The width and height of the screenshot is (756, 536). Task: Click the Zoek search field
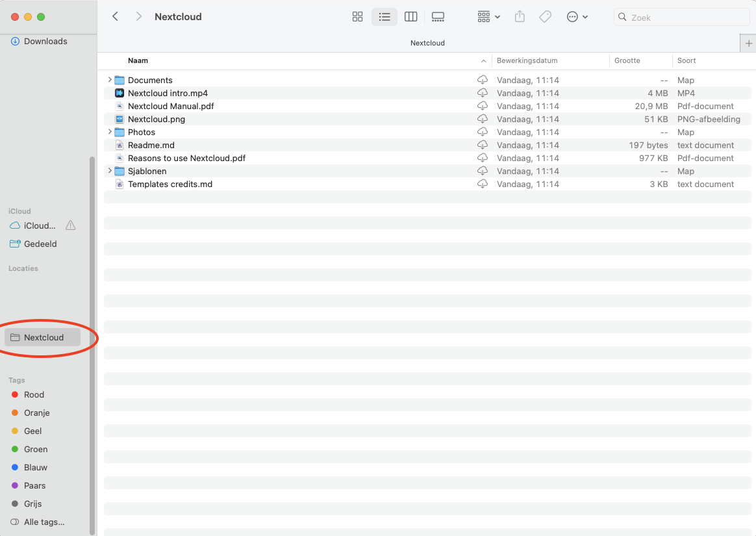[x=682, y=18]
